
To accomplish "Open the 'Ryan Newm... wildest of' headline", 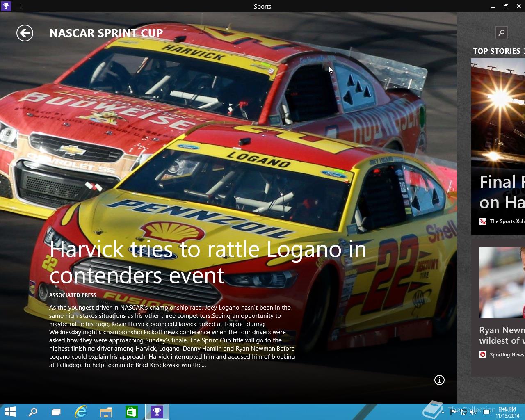I will pos(502,336).
